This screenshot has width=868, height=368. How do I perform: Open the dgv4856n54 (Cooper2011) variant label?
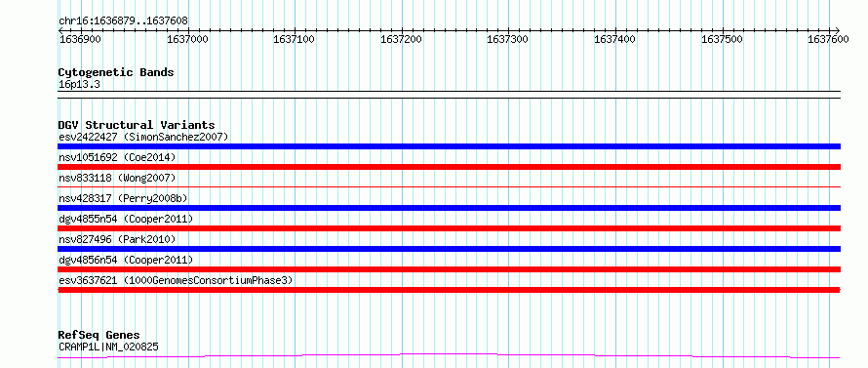tap(126, 260)
